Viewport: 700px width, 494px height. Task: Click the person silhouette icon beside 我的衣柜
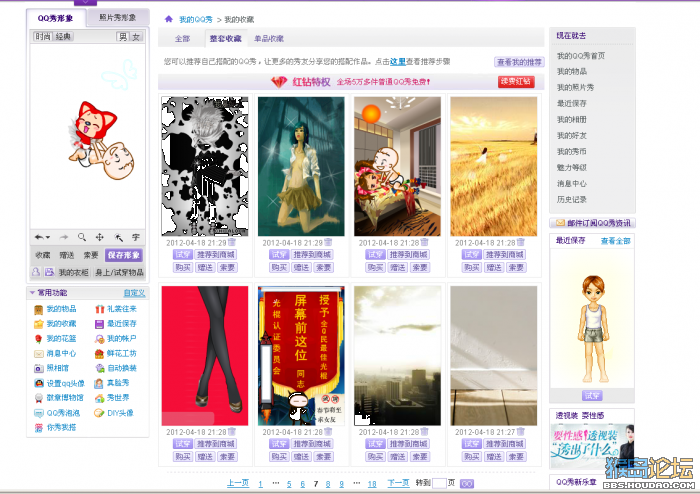click(36, 271)
